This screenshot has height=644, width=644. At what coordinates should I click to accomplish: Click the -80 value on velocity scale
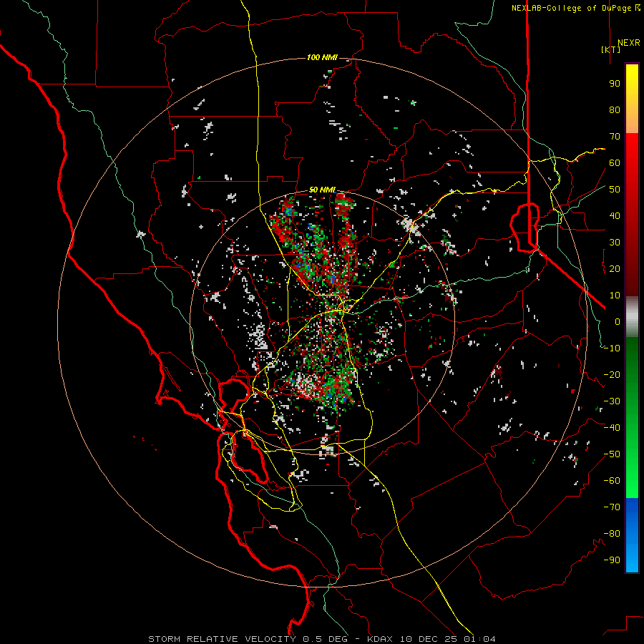pos(612,534)
